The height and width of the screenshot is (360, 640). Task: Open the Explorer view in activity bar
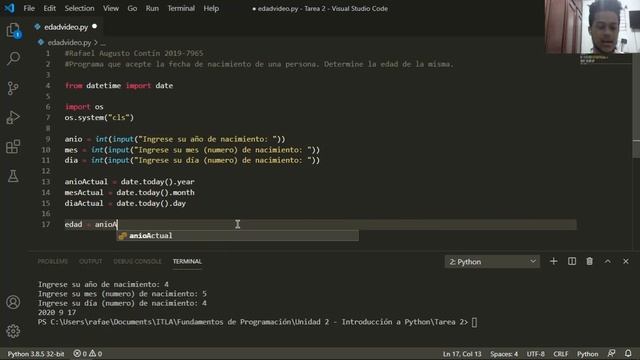[x=13, y=30]
